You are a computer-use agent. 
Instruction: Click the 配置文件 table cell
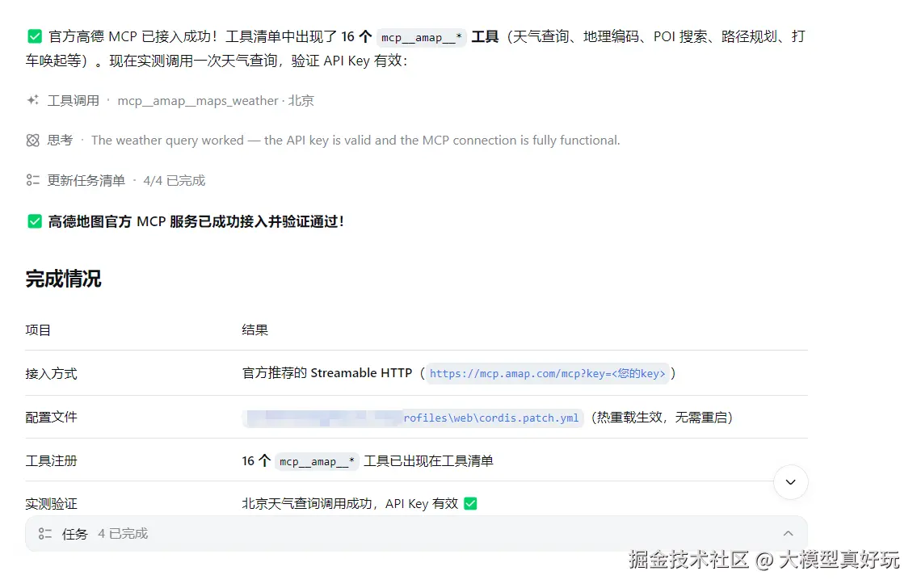pos(52,418)
